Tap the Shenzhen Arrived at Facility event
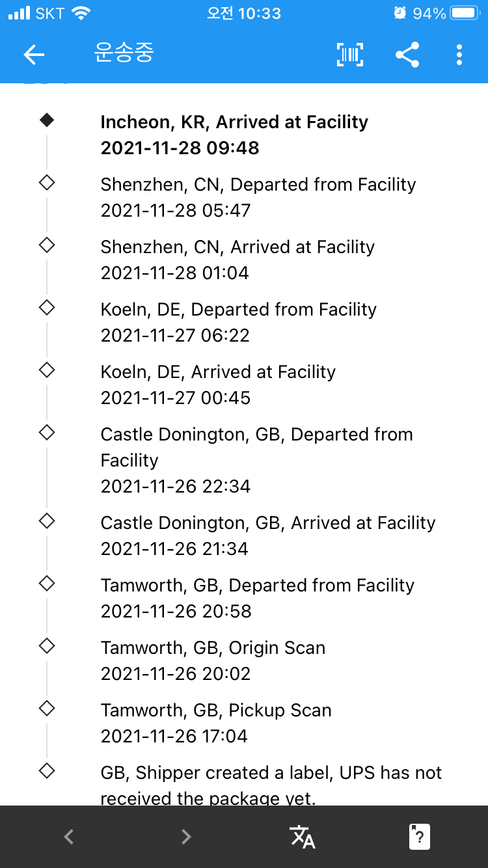This screenshot has width=488, height=868. tap(237, 260)
